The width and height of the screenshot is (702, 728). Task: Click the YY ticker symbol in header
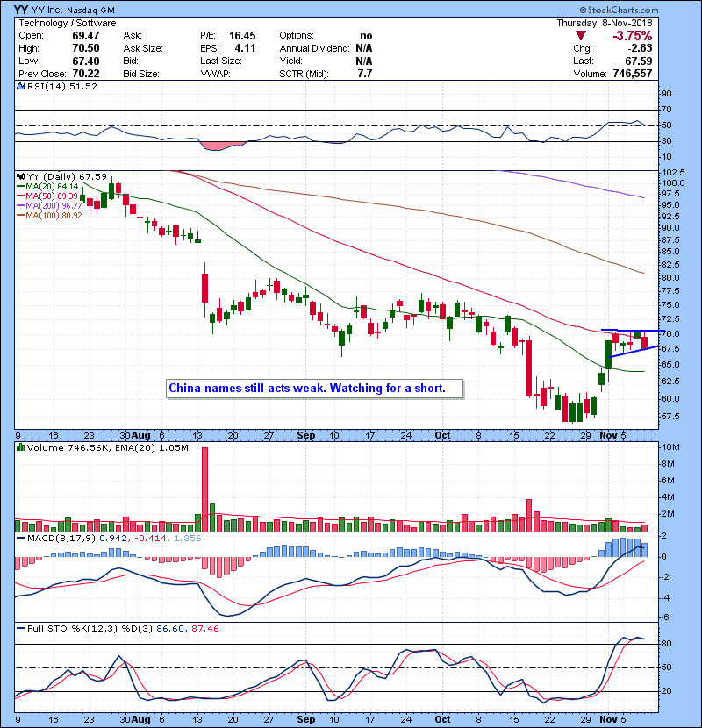point(20,10)
